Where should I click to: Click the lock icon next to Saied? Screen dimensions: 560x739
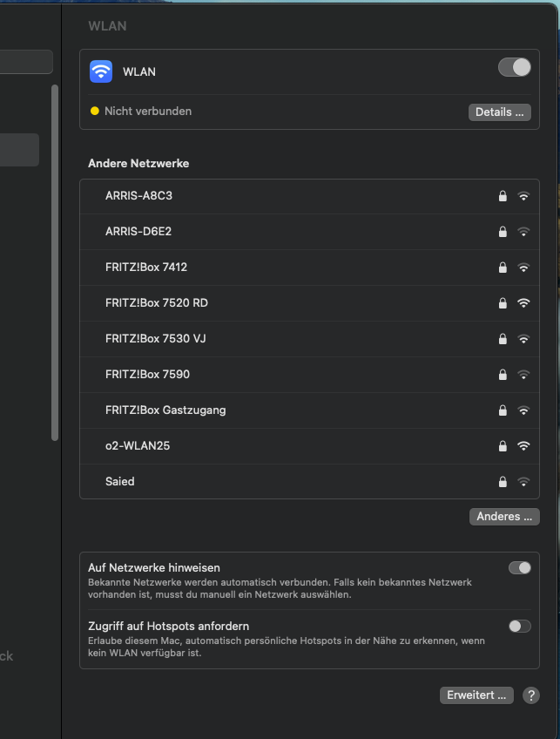(503, 482)
